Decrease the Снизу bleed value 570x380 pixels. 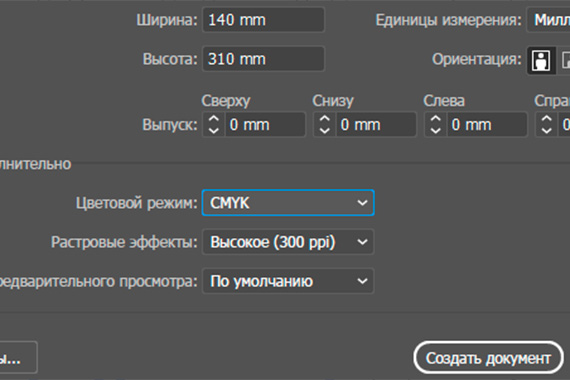[325, 130]
